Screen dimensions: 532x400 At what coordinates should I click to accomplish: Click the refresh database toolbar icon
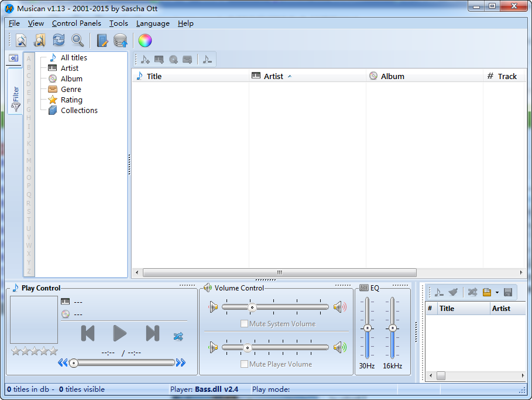click(59, 40)
